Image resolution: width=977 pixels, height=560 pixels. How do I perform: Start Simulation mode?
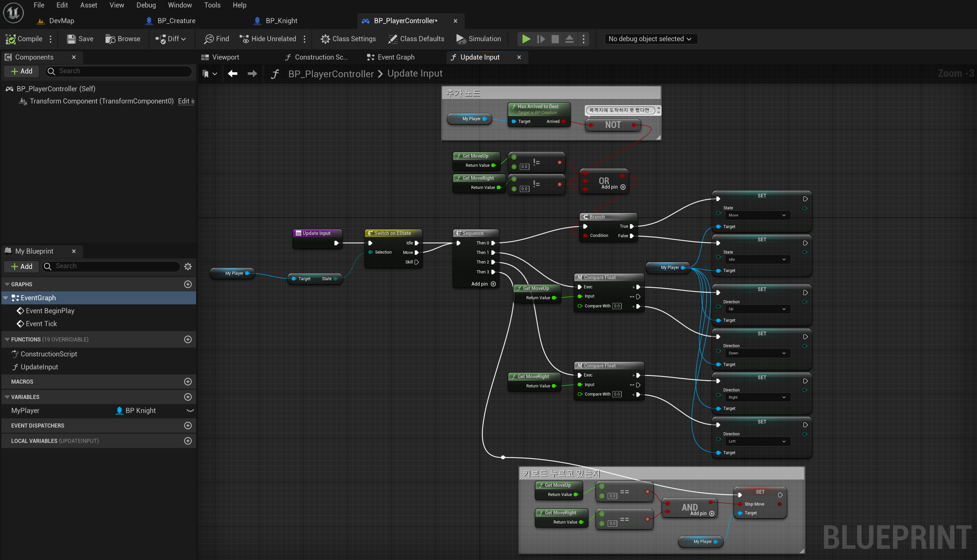click(x=478, y=39)
